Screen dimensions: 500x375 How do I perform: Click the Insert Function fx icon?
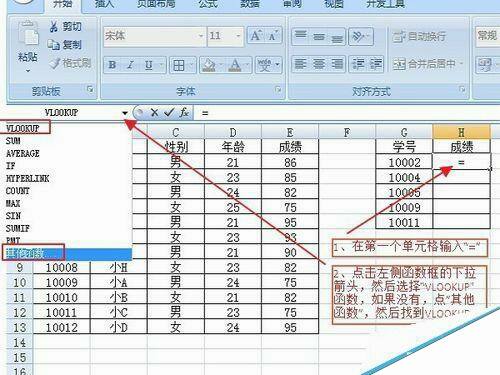tap(184, 113)
